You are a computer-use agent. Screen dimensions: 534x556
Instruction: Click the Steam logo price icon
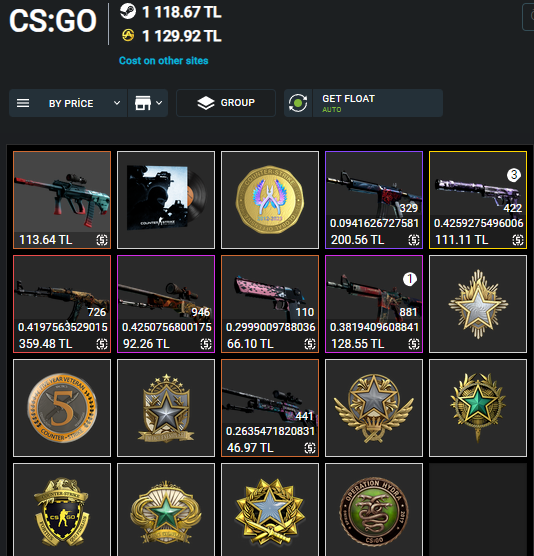point(128,11)
